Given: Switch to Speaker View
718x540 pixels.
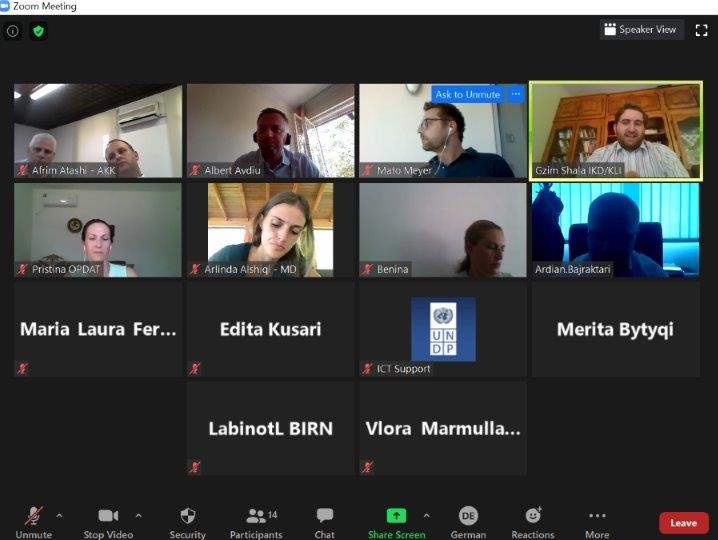Looking at the screenshot, I should (x=641, y=30).
